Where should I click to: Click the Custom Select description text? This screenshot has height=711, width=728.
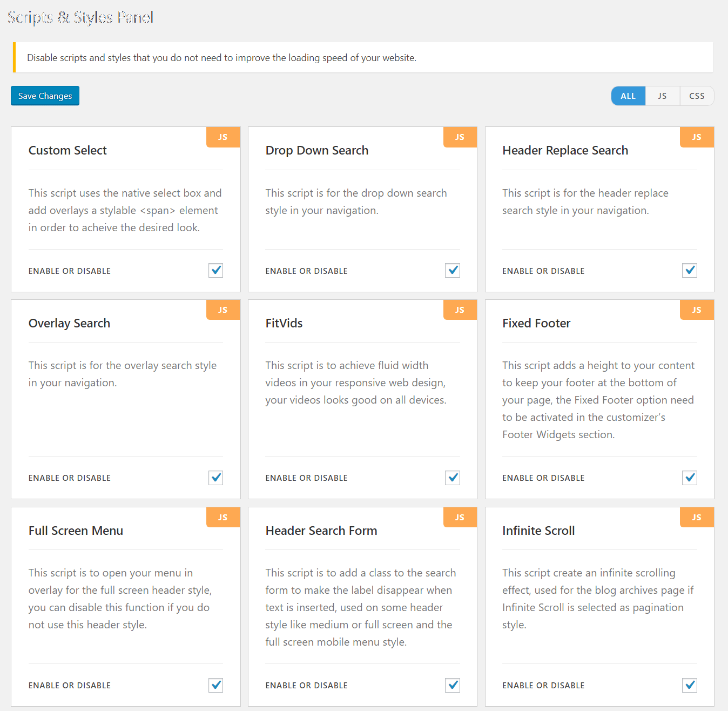125,210
